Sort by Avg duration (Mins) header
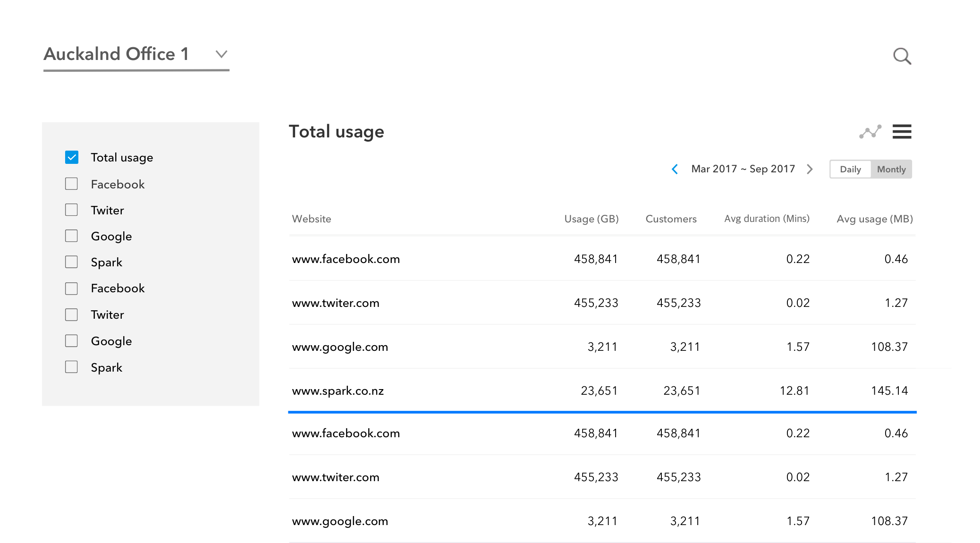This screenshot has height=543, width=980. [767, 219]
